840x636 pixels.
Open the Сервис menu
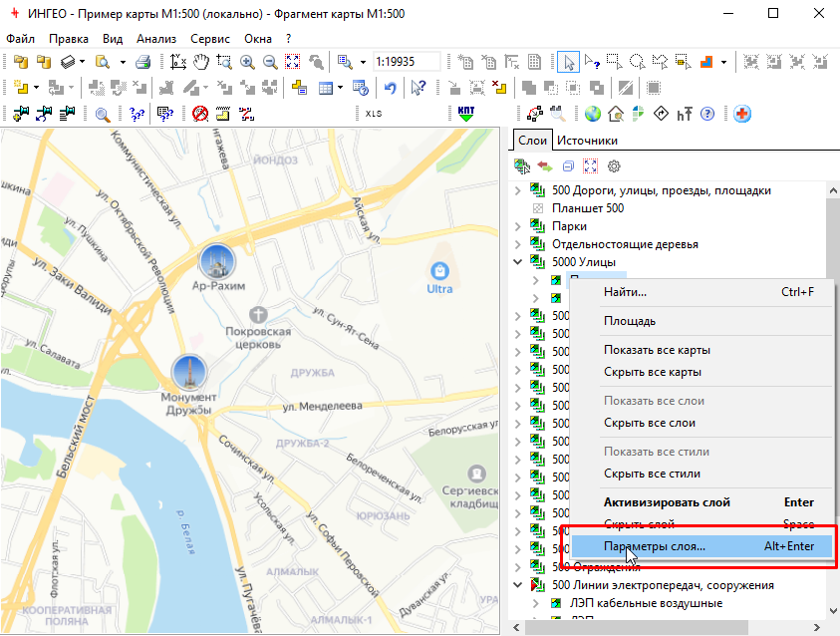pos(210,39)
